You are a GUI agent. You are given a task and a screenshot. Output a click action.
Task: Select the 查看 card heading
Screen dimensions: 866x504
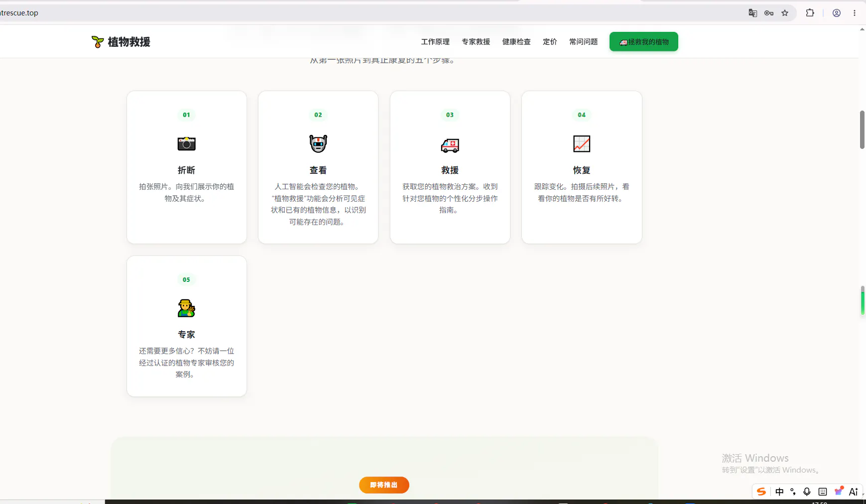tap(318, 170)
